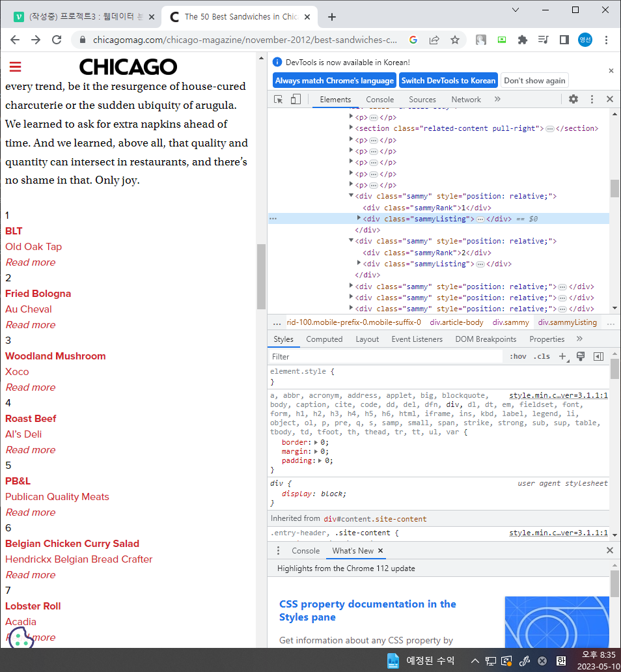This screenshot has height=672, width=621.
Task: Open Chrome profile avatar
Action: point(585,40)
